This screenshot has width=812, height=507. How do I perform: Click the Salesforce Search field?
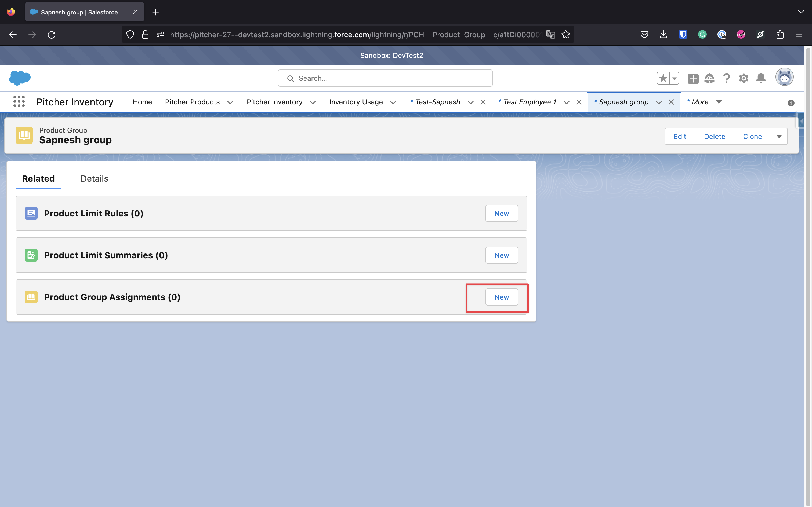[x=385, y=78]
